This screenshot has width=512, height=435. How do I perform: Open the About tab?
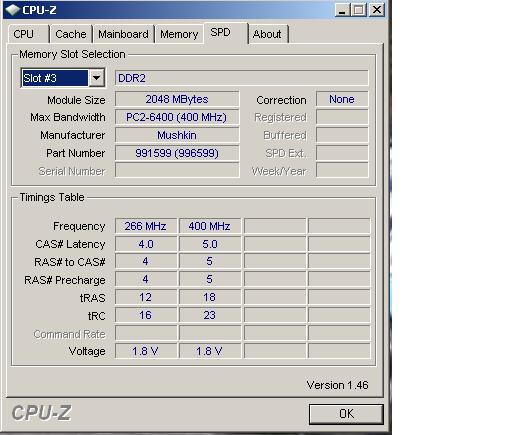pos(268,34)
